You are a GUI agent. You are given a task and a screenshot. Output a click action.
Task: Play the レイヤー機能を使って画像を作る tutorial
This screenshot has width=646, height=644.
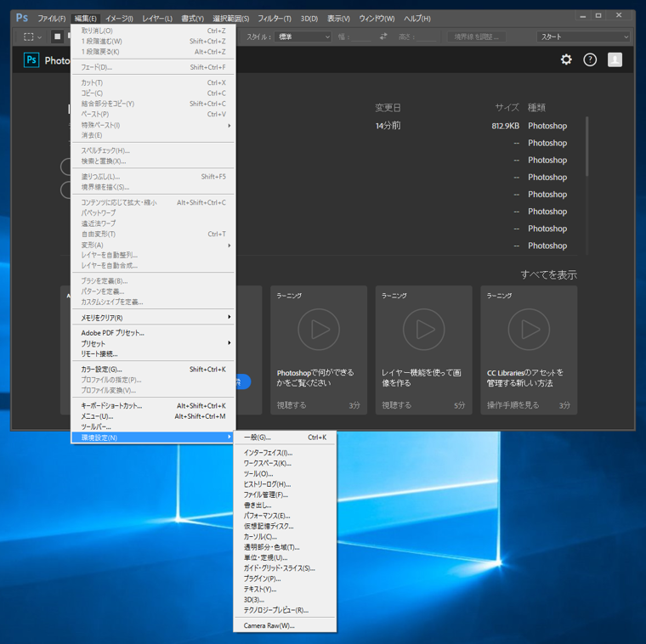tap(423, 330)
